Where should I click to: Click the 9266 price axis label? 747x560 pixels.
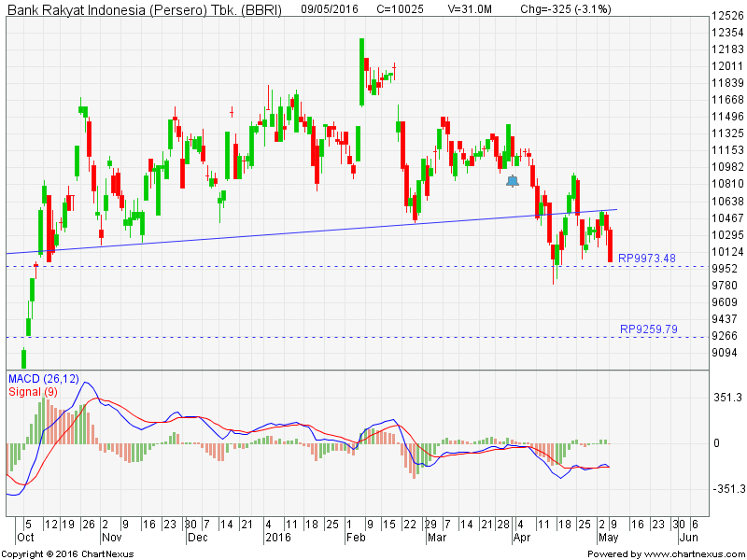pyautogui.click(x=725, y=336)
